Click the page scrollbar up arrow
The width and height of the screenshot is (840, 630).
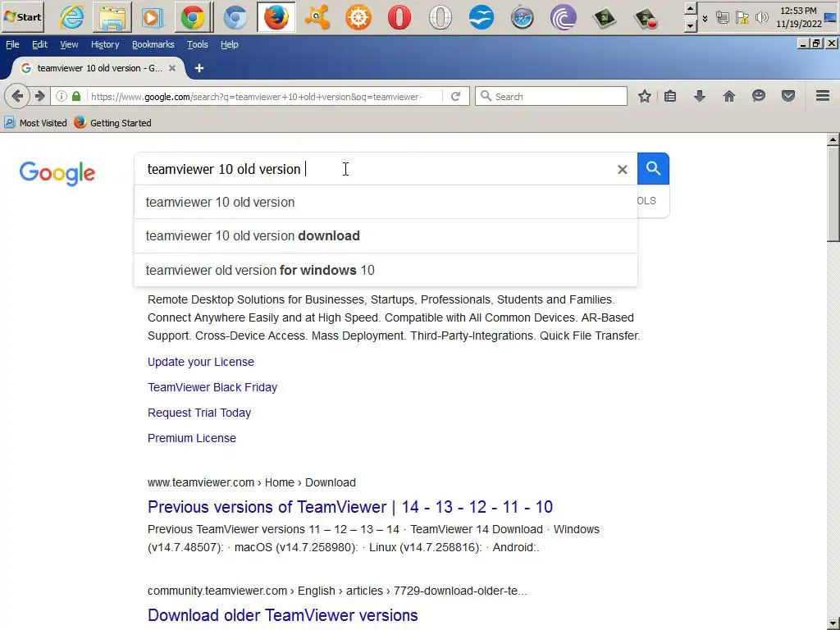point(833,139)
